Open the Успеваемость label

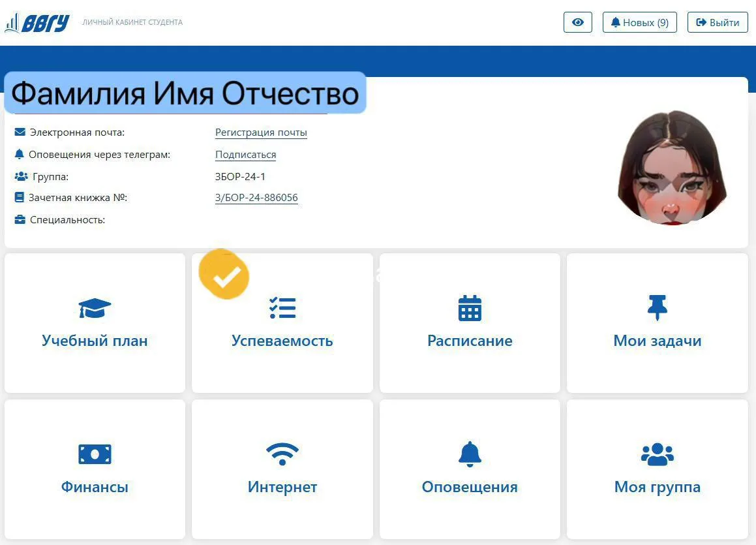(x=282, y=341)
